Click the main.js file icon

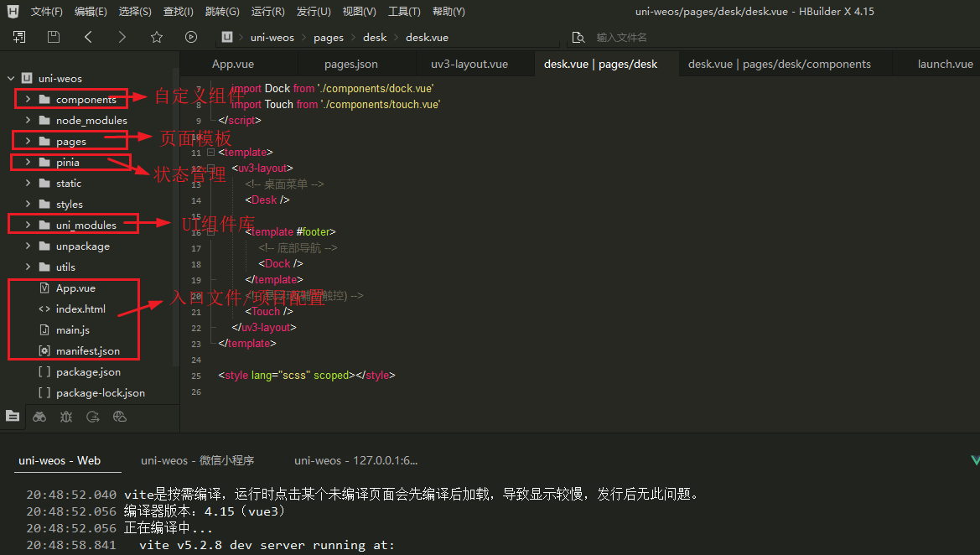point(44,329)
